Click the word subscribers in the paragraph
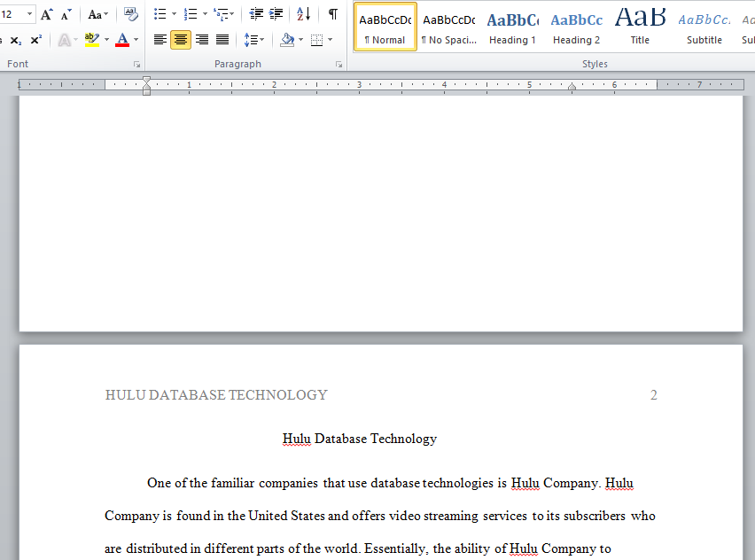The image size is (755, 560). tap(595, 516)
